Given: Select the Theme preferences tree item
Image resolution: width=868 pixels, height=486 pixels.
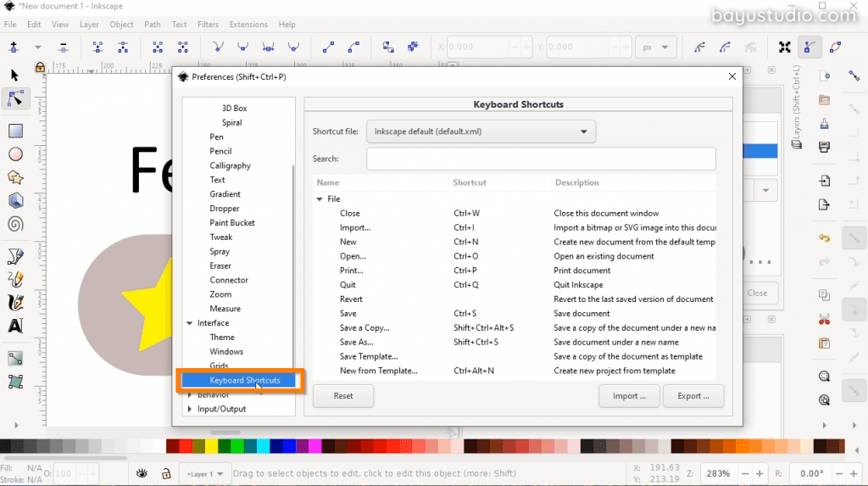Looking at the screenshot, I should 222,337.
